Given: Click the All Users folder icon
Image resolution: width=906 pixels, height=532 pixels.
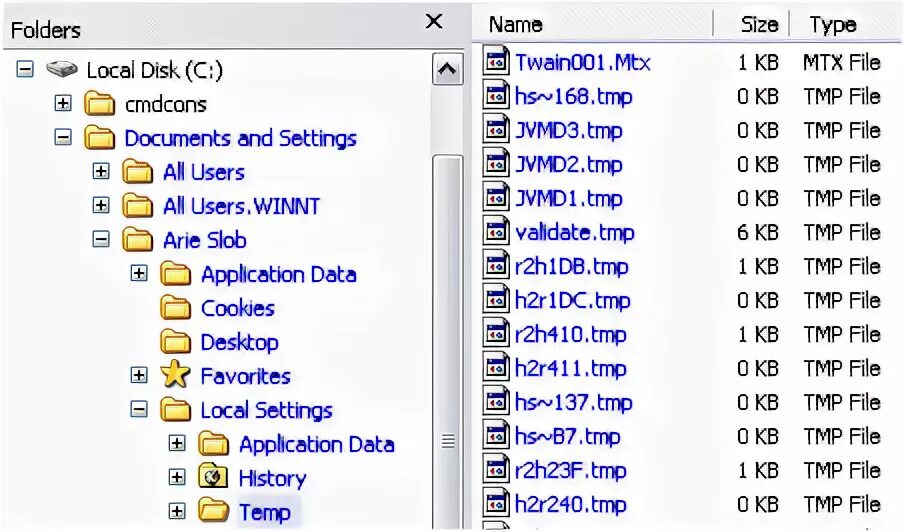Looking at the screenshot, I should [x=138, y=172].
